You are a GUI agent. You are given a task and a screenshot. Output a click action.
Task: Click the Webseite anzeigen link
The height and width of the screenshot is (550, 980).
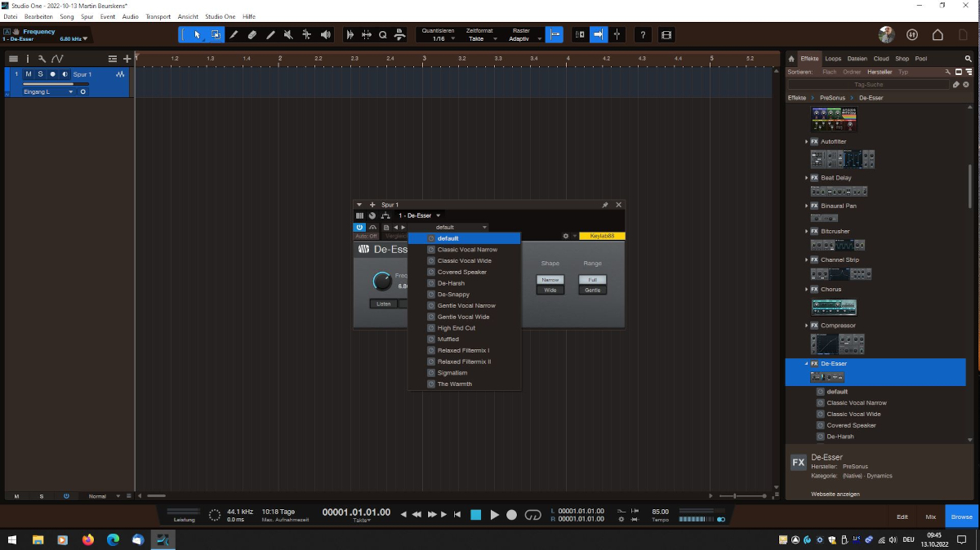835,495
